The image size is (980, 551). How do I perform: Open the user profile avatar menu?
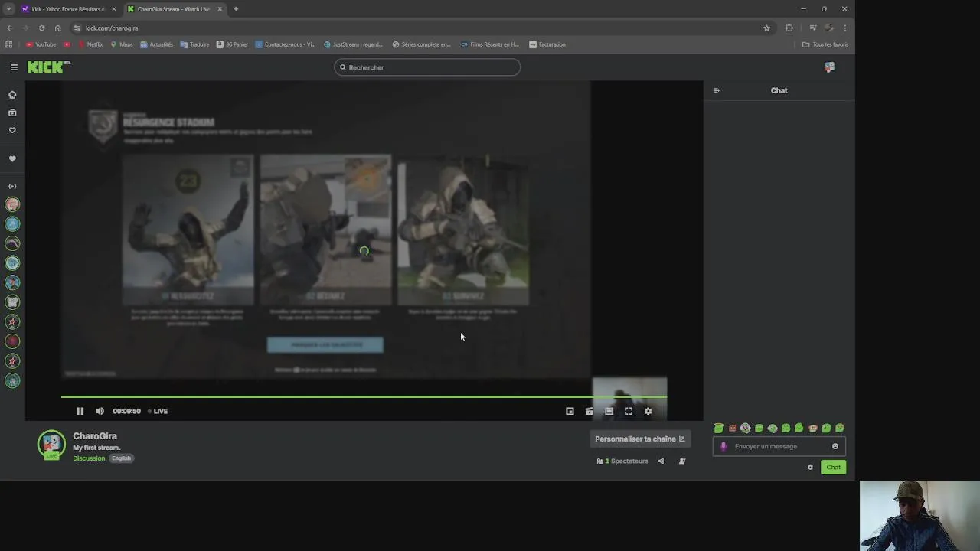(830, 67)
